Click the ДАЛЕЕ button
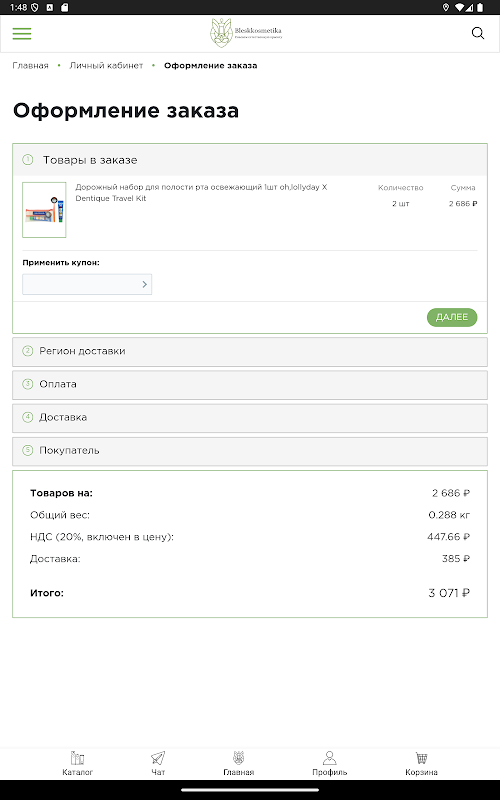 [x=452, y=317]
